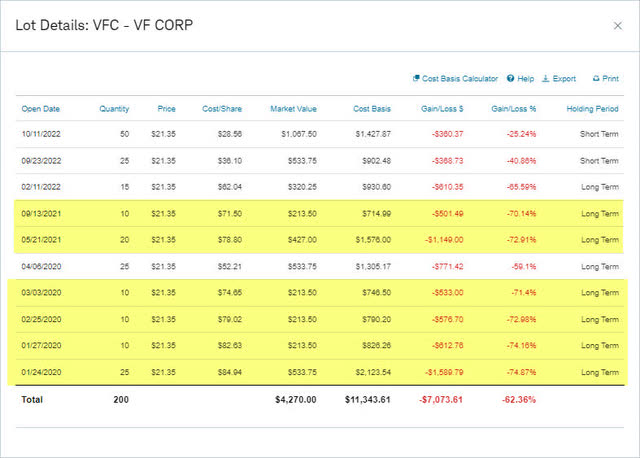Click the $902.48 cost basis value

pos(376,161)
